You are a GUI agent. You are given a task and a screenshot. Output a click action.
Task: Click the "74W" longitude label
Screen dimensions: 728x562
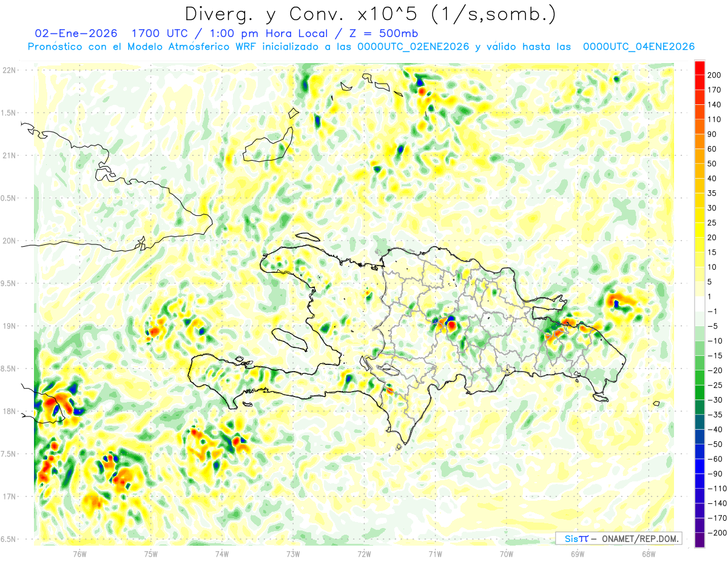221,554
